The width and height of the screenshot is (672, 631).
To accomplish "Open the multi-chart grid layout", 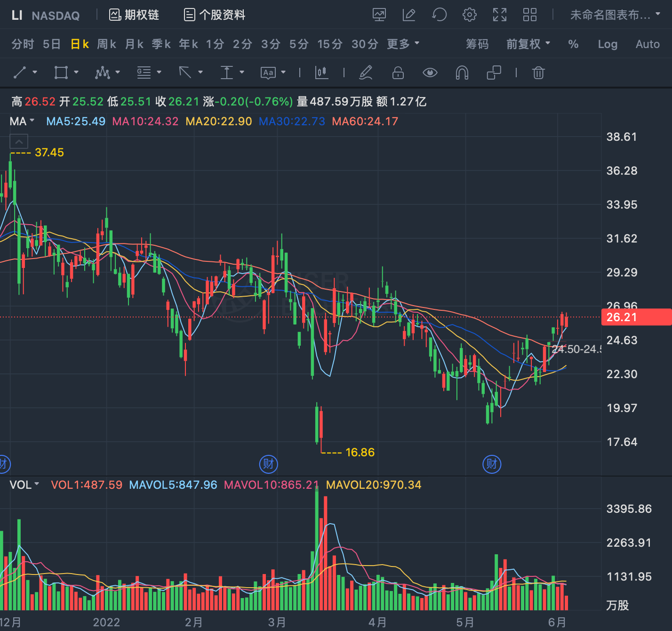I will (530, 15).
